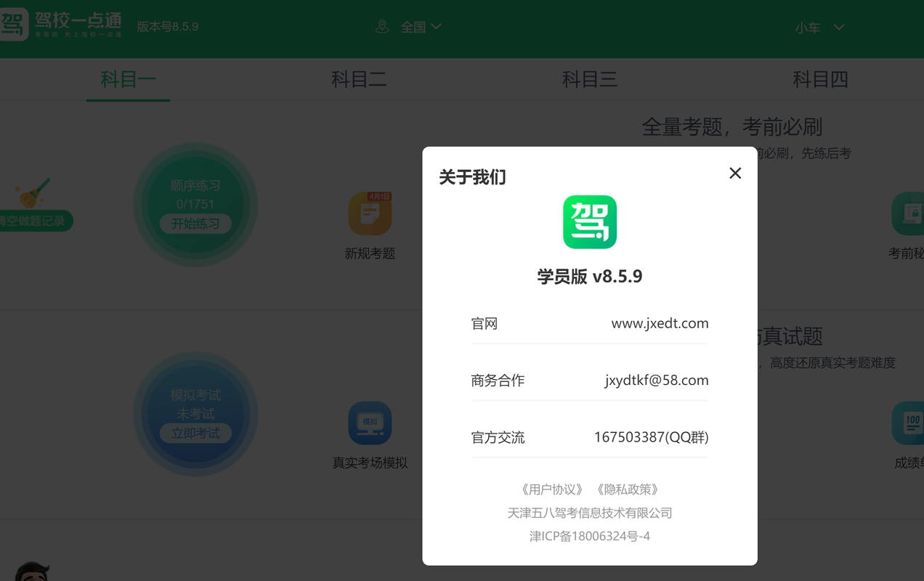Open the 《用户协议》 link
This screenshot has width=924, height=581.
coord(552,489)
